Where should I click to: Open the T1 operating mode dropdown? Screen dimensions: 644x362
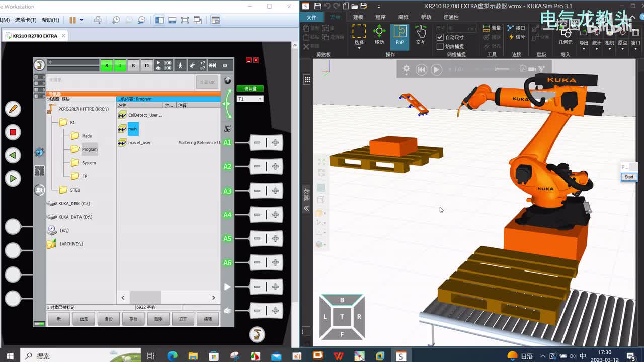click(x=250, y=99)
